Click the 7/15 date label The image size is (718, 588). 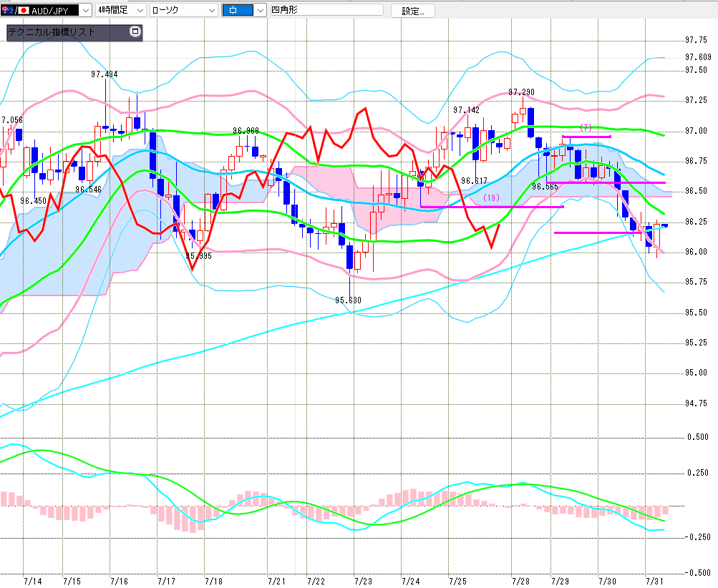tap(72, 582)
